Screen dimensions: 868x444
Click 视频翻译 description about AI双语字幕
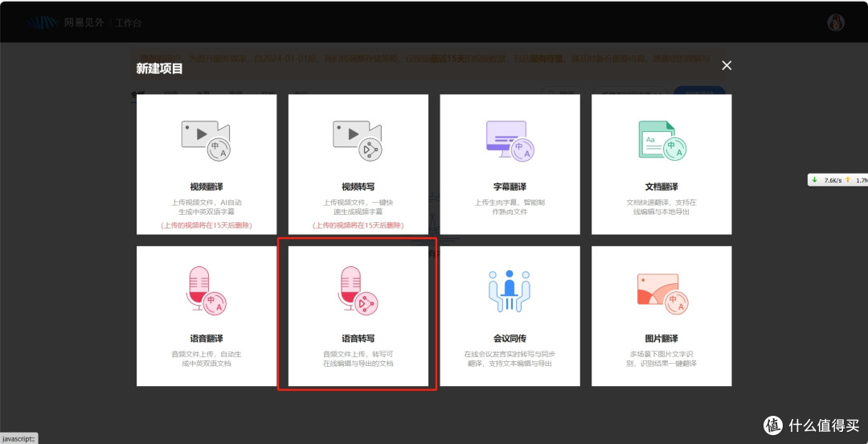207,208
